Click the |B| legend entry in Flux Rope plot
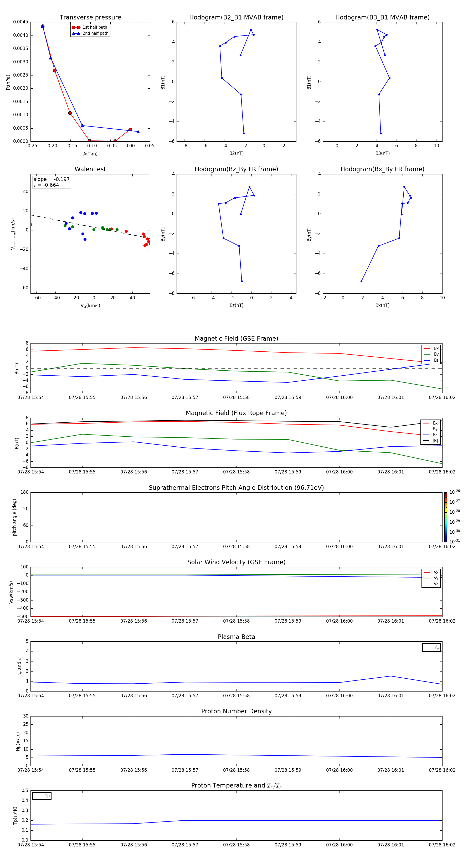 point(431,441)
